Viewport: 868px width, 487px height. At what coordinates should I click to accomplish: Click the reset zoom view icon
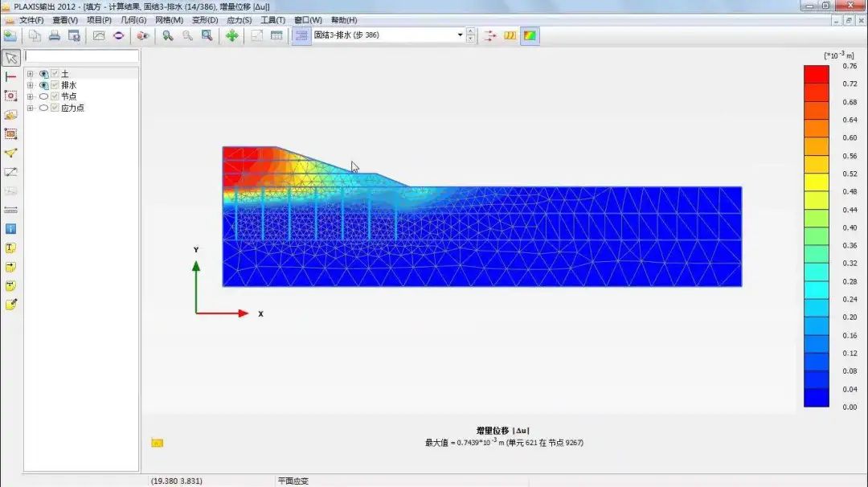click(x=207, y=35)
